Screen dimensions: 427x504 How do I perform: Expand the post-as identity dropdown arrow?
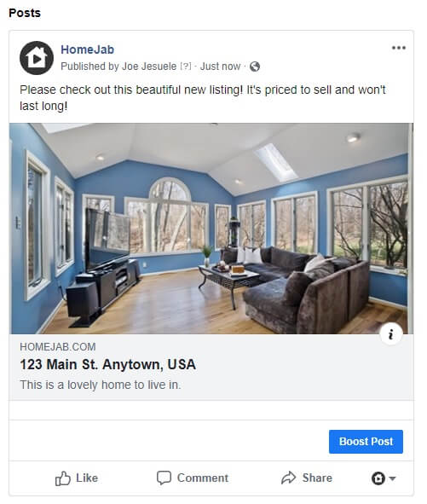click(392, 478)
